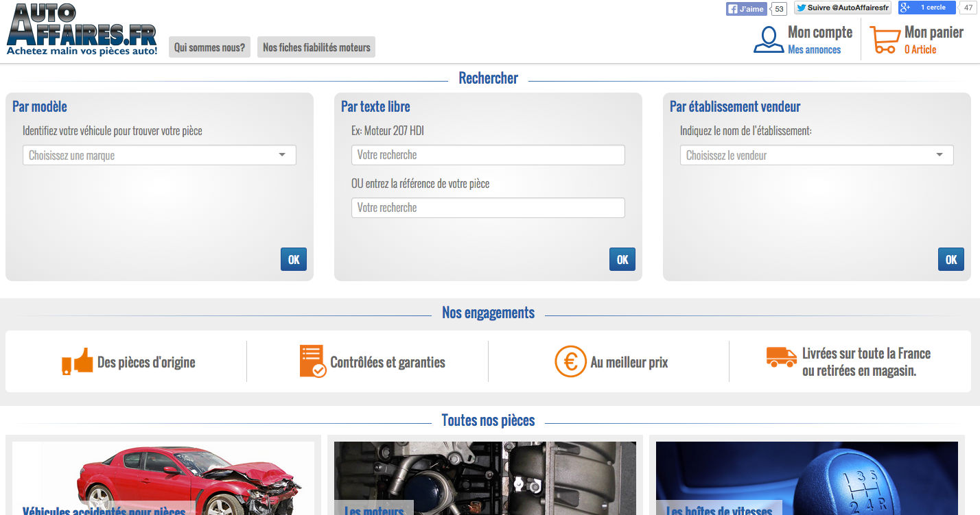The width and height of the screenshot is (980, 515).
Task: Expand 'Choisissez une marque' dropdown
Action: [x=159, y=155]
